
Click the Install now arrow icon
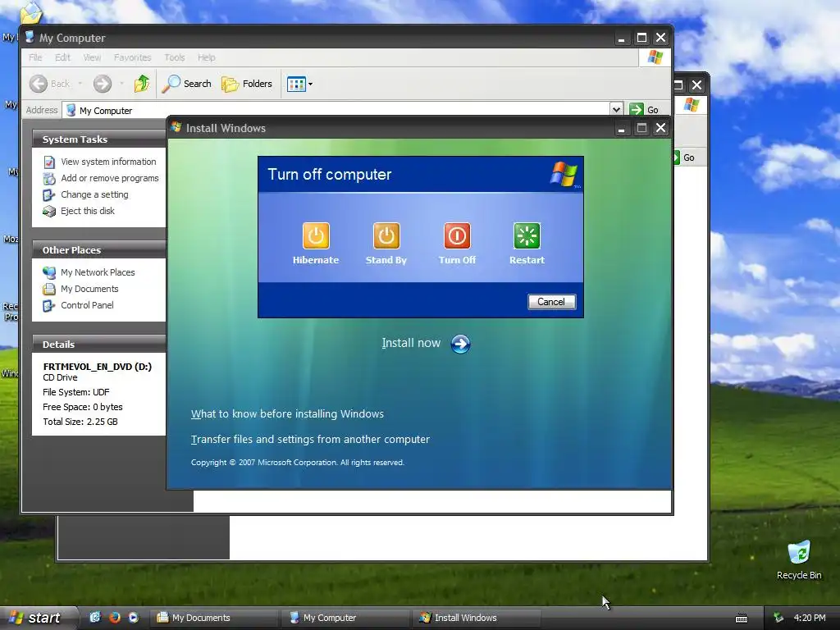pos(460,344)
